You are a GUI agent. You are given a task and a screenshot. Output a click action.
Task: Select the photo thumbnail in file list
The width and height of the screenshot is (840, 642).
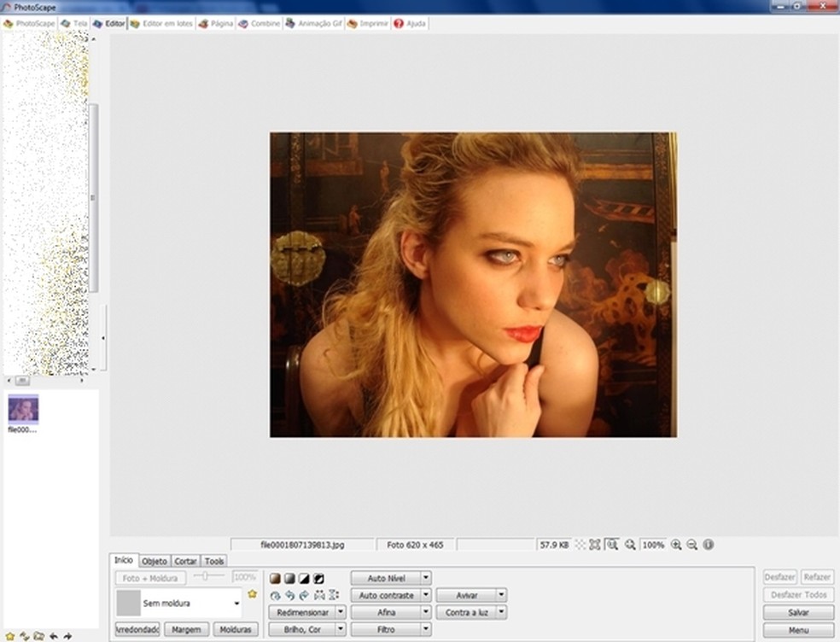(x=23, y=410)
